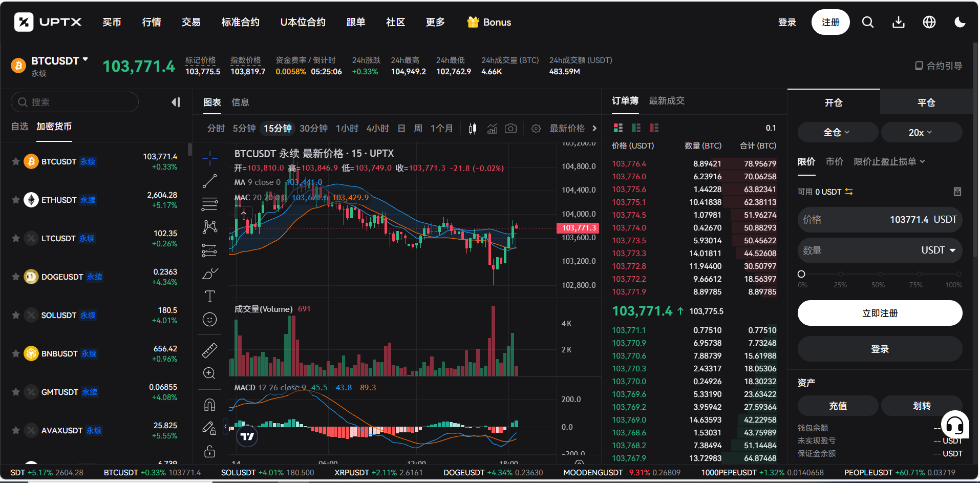Click the USDT transfer swap arrows icon
The width and height of the screenshot is (980, 483).
click(849, 192)
